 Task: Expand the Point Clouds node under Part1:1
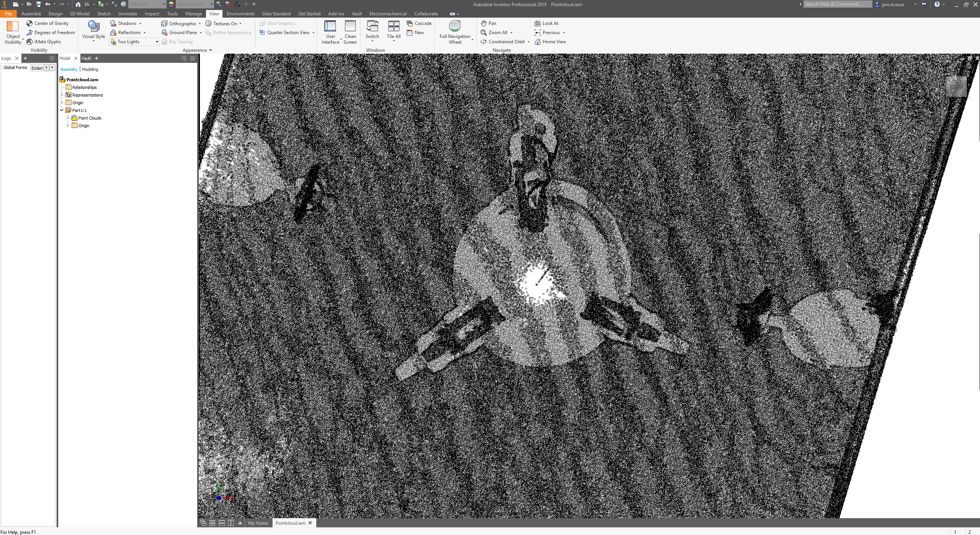pos(68,118)
